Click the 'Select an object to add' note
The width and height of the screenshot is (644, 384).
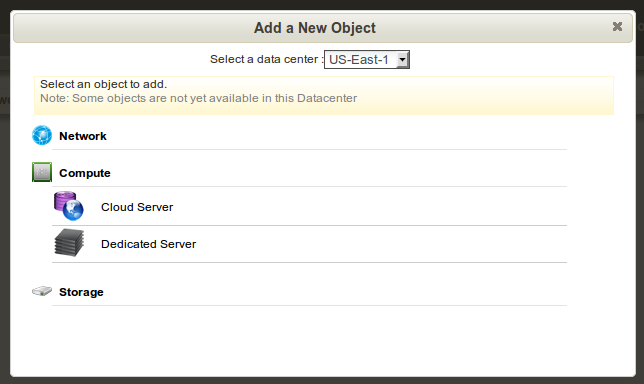point(104,84)
